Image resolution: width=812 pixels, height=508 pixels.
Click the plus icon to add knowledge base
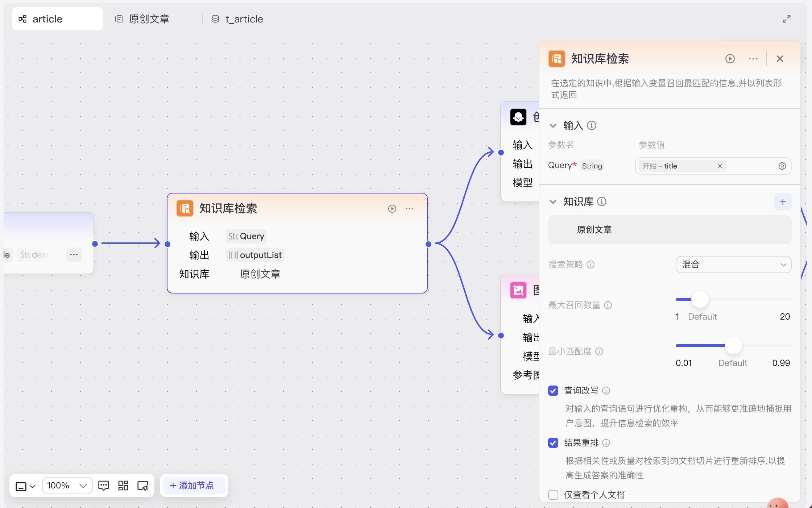tap(783, 202)
